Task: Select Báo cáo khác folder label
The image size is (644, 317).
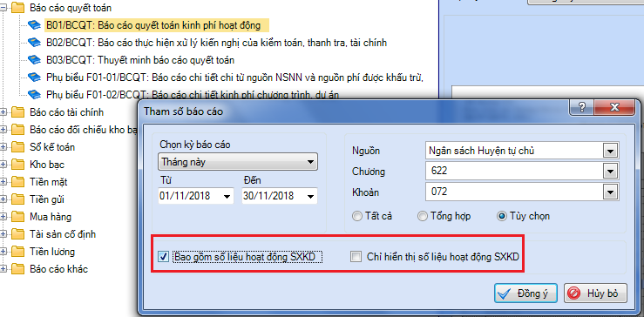Action: click(x=58, y=269)
